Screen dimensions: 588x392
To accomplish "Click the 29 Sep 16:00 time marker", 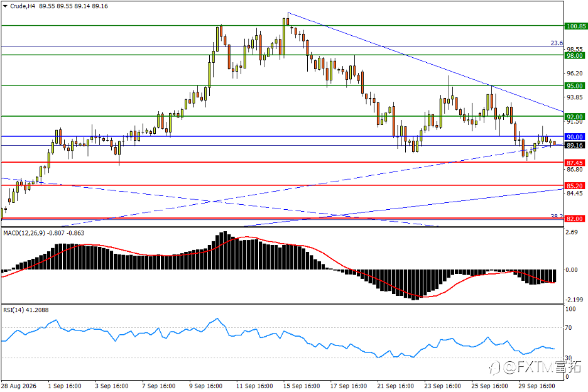I will point(536,386).
